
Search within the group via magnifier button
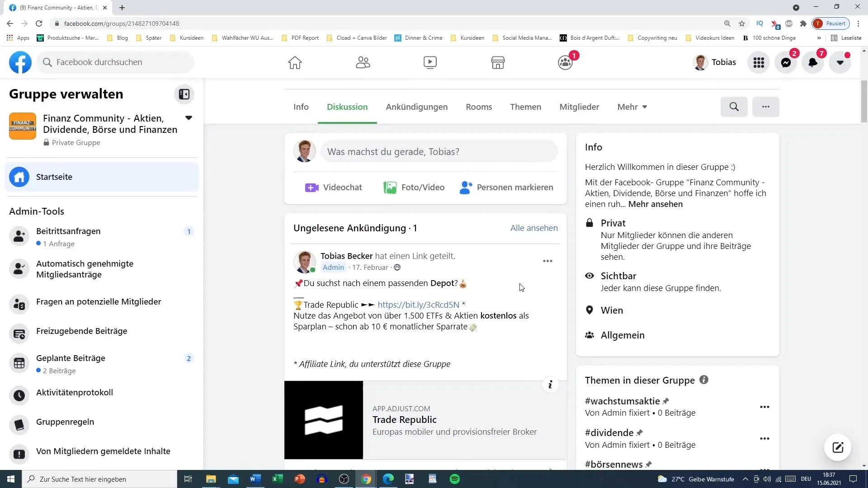pos(734,107)
